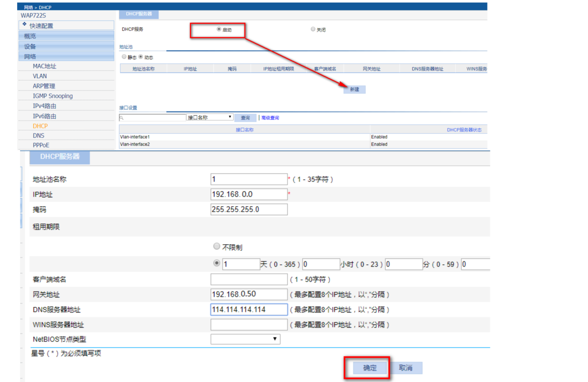Expand the NetBIOS节点类型 dropdown
Screen dimensions: 588x382
pyautogui.click(x=245, y=339)
